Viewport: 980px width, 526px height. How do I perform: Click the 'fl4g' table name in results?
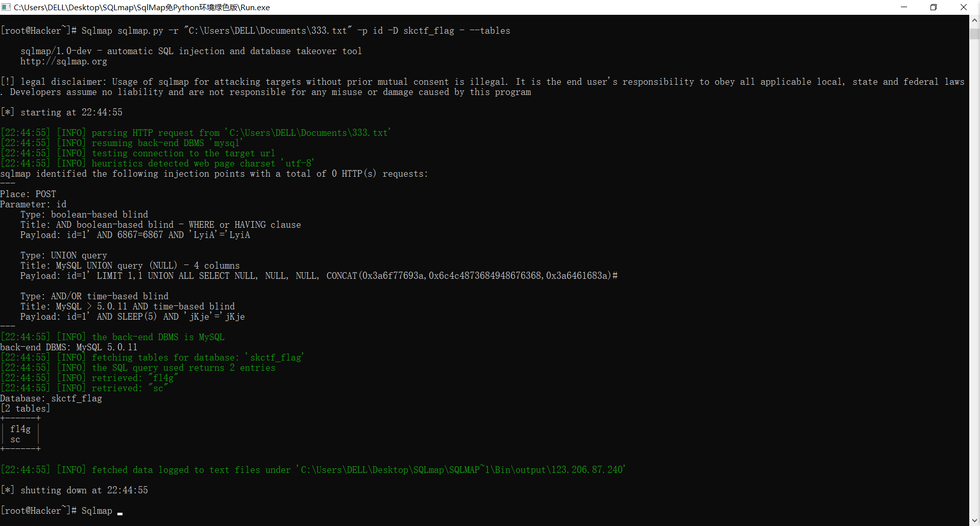(20, 429)
